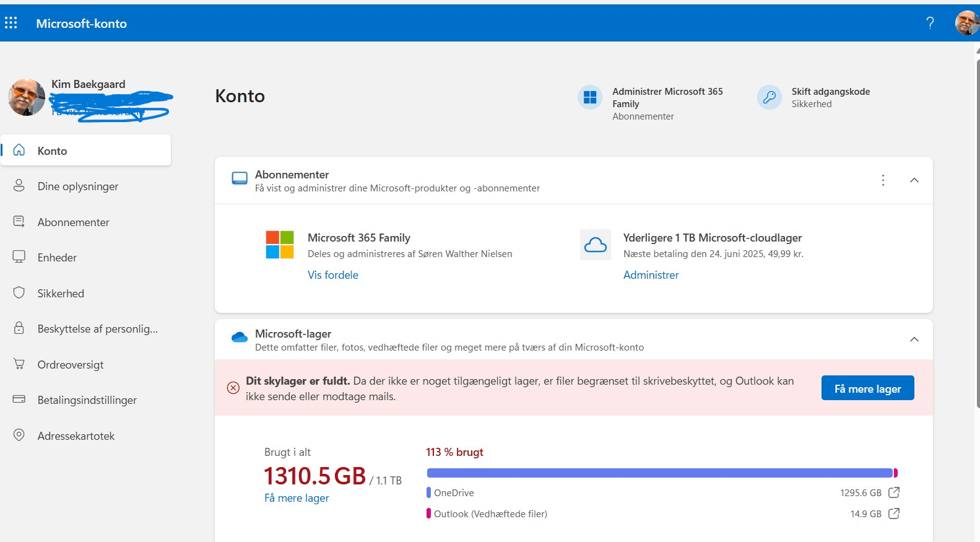Open Sikkerhed in the sidebar
980x542 pixels.
tap(61, 294)
